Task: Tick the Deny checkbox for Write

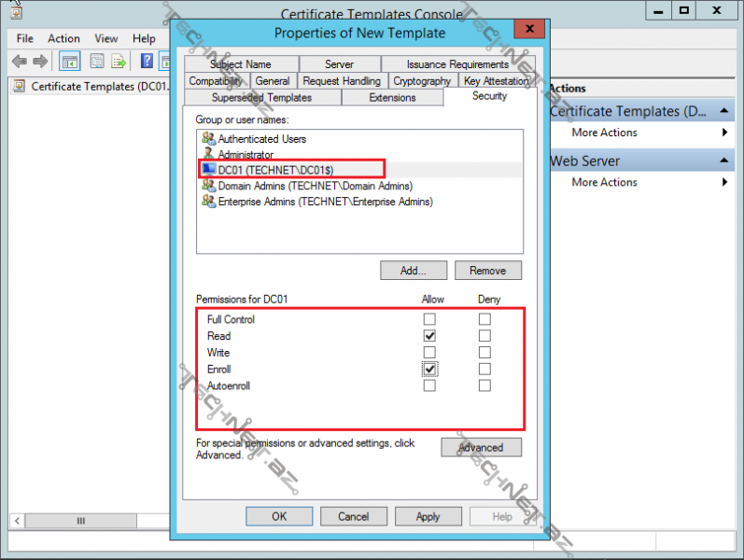Action: (x=484, y=353)
